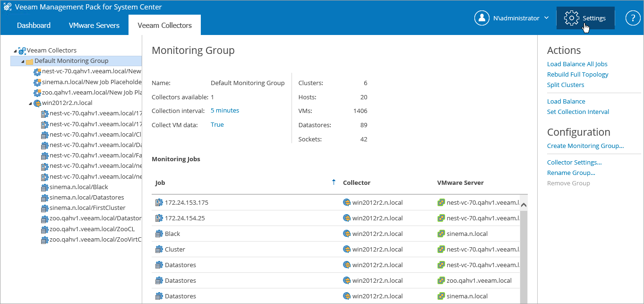Click the 172.24.153.175 job icon in table

pyautogui.click(x=159, y=202)
